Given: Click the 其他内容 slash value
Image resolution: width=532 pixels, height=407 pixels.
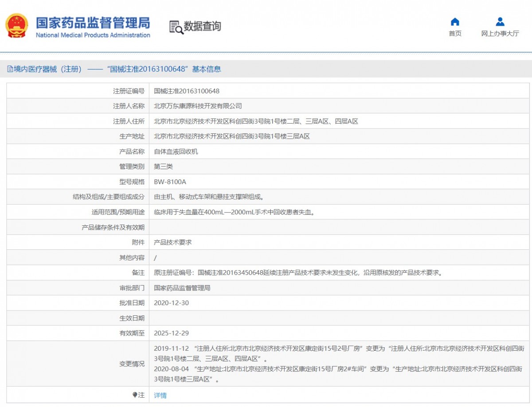Looking at the screenshot, I should click(x=155, y=258).
